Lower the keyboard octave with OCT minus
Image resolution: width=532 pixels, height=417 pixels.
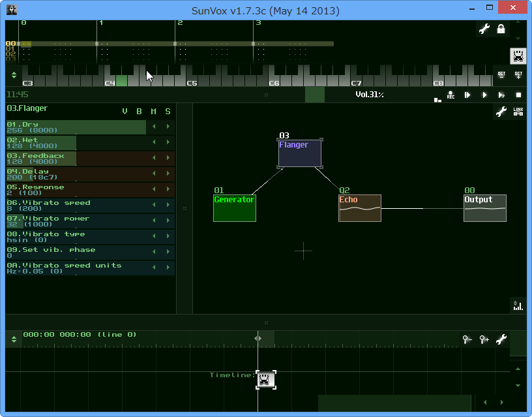click(x=501, y=75)
